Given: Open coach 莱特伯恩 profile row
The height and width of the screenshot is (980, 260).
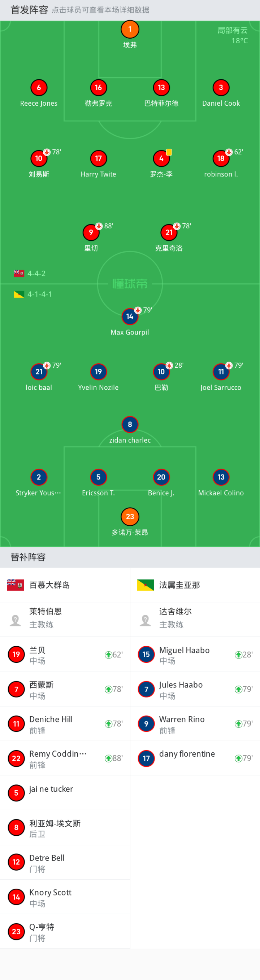Looking at the screenshot, I should [x=65, y=619].
